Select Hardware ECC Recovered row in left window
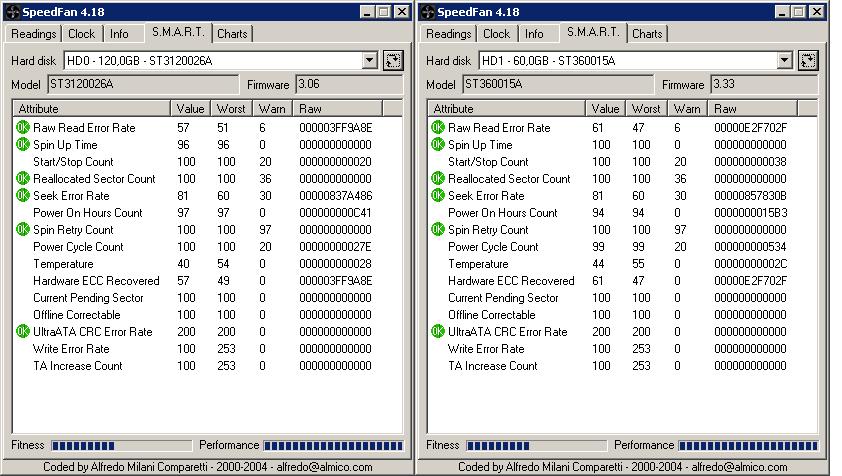842x476 pixels. [207, 280]
